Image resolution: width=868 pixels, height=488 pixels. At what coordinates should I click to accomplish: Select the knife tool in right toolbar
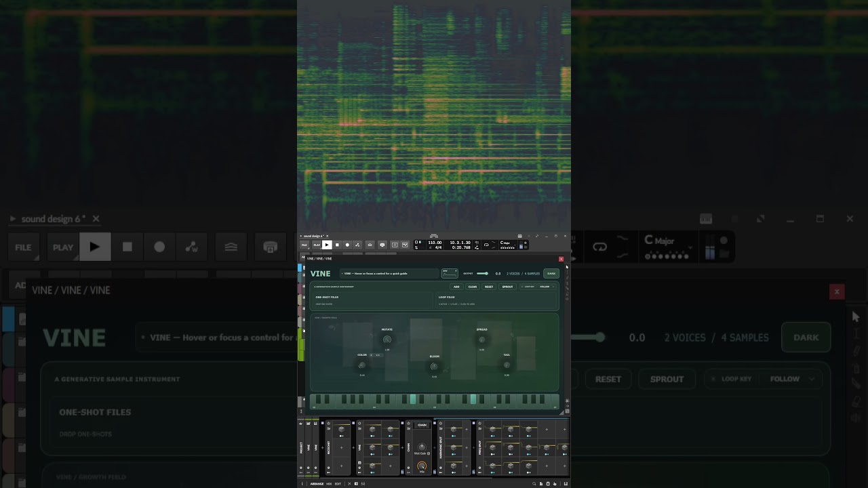tap(567, 288)
